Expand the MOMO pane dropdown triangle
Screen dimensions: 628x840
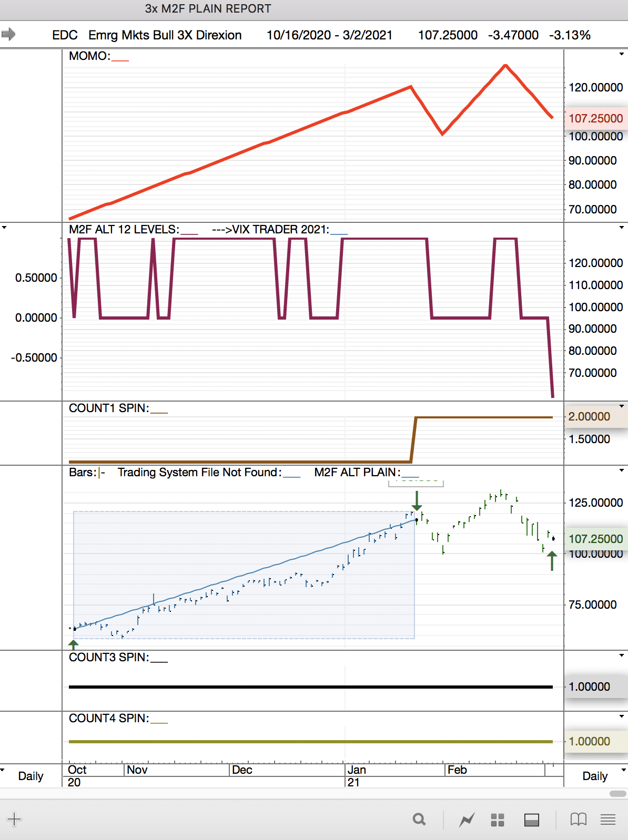[x=622, y=54]
